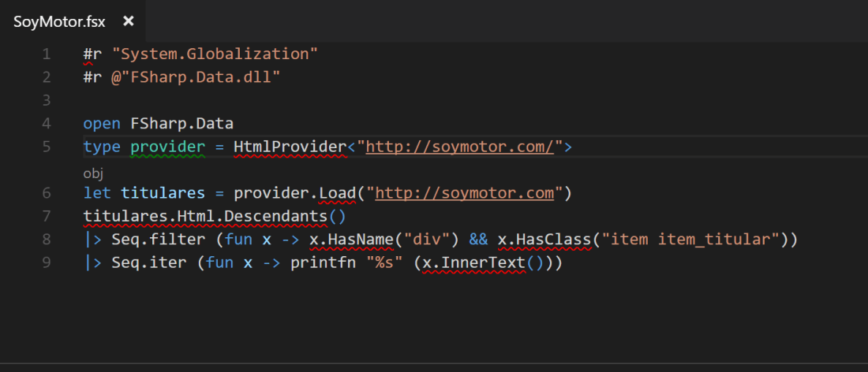Viewport: 868px width, 372px height.
Task: Follow the soymotor.com URL inside provider.Load
Action: click(467, 192)
